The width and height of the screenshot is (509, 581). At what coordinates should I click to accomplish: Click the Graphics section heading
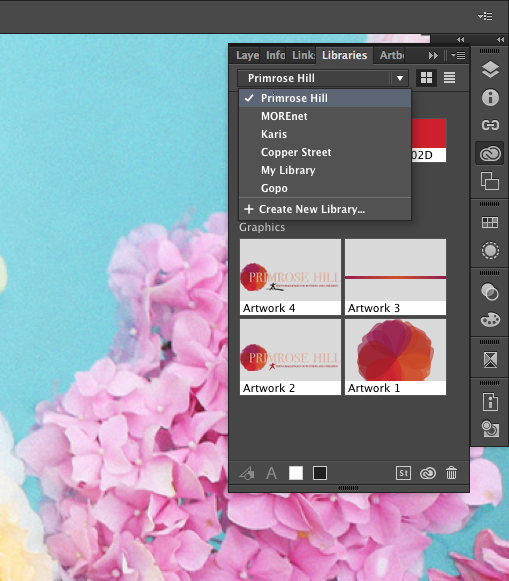coord(262,227)
